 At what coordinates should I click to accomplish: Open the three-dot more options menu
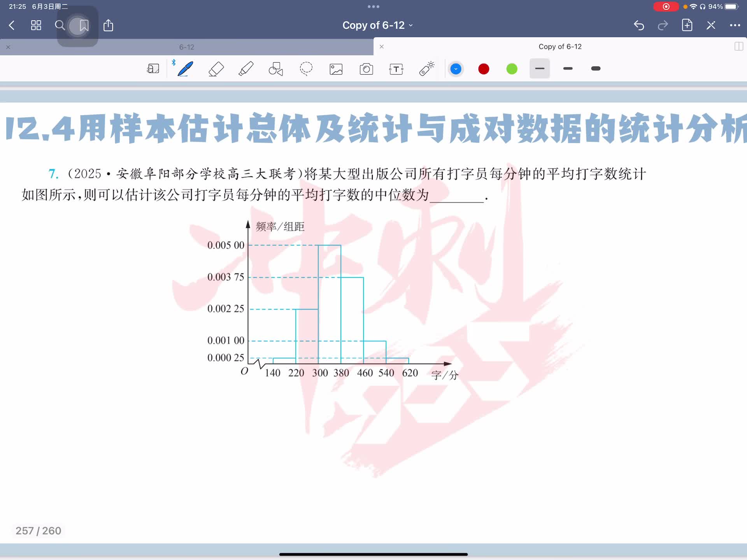tap(735, 26)
